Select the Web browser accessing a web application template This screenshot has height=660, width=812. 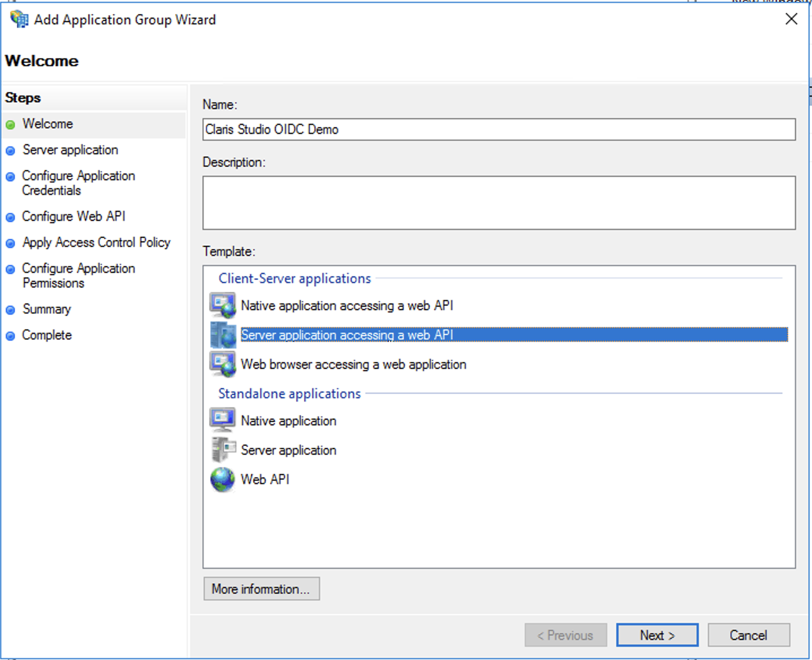click(353, 364)
